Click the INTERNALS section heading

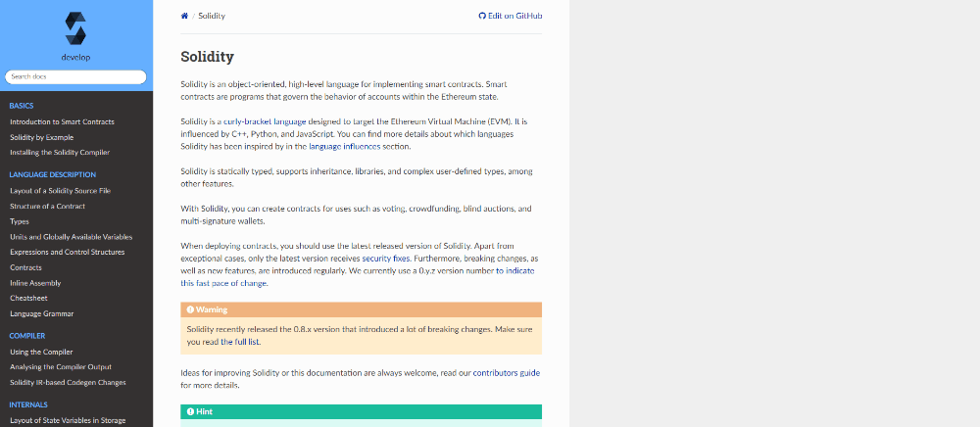tap(28, 404)
